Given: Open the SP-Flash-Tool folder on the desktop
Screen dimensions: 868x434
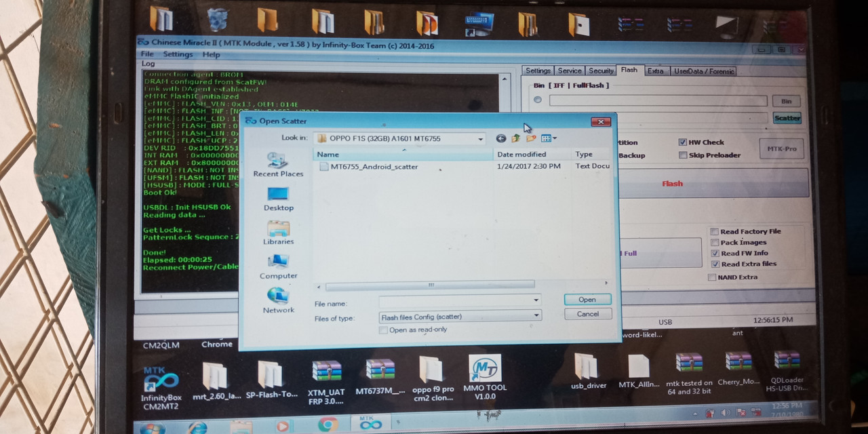Looking at the screenshot, I should coord(271,380).
